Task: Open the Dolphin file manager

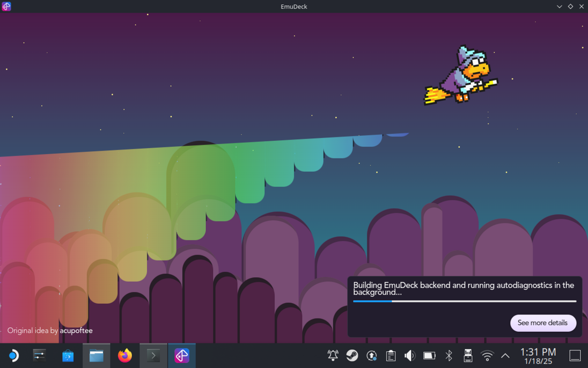Action: pos(97,355)
